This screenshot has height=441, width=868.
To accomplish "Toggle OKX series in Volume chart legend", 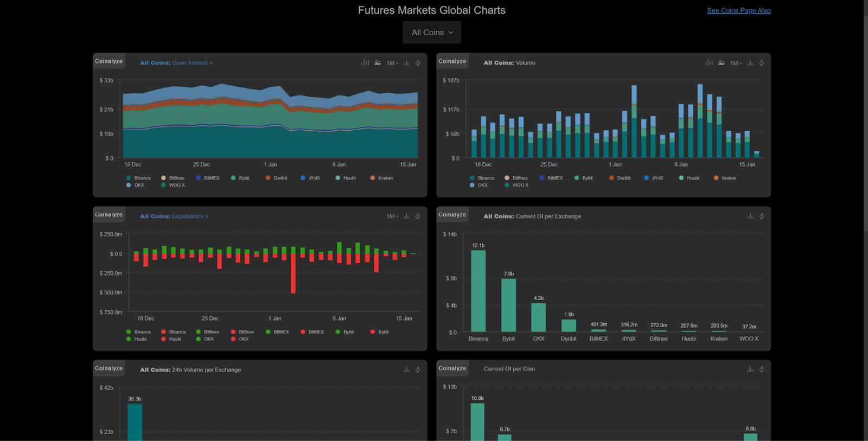I will [479, 185].
